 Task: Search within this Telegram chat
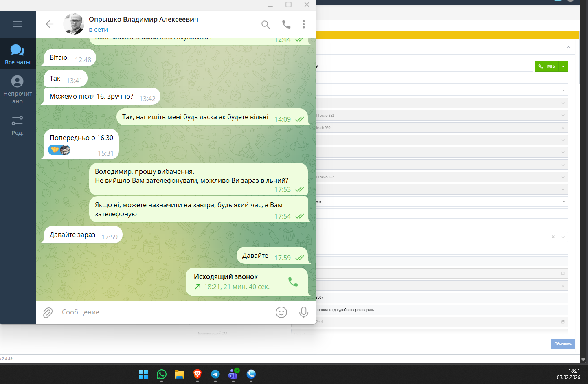pos(265,24)
